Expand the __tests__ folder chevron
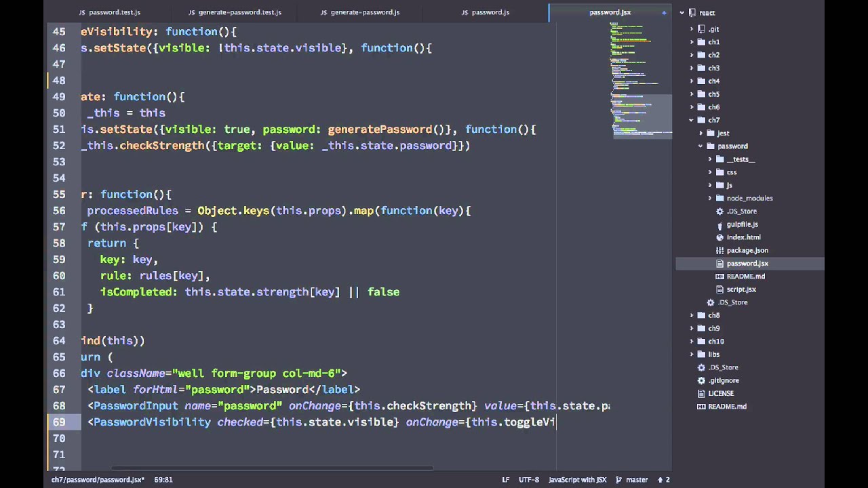The image size is (868, 488). [710, 159]
